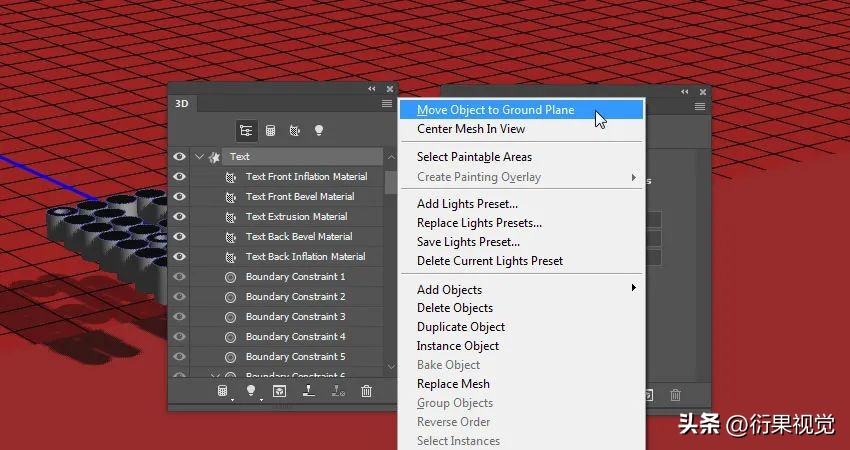Click the add new object icon at panel bottom
The height and width of the screenshot is (450, 850).
point(222,391)
